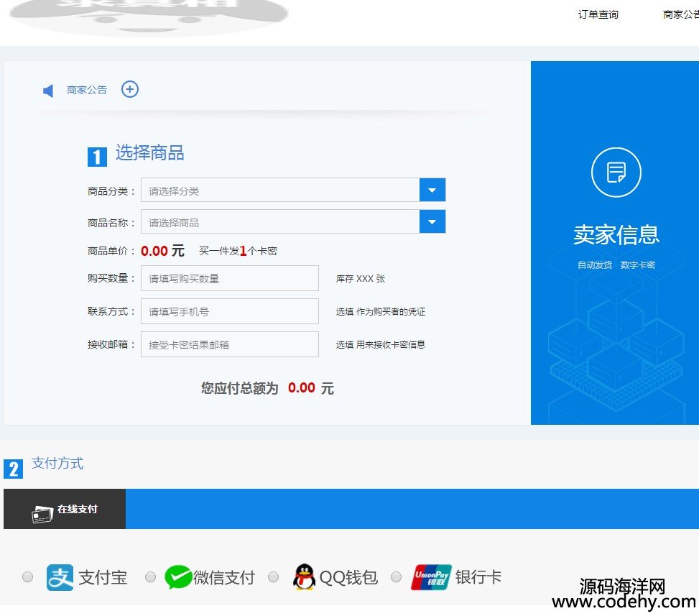Click the 数字卡密 tag text
699x616 pixels.
click(x=638, y=265)
